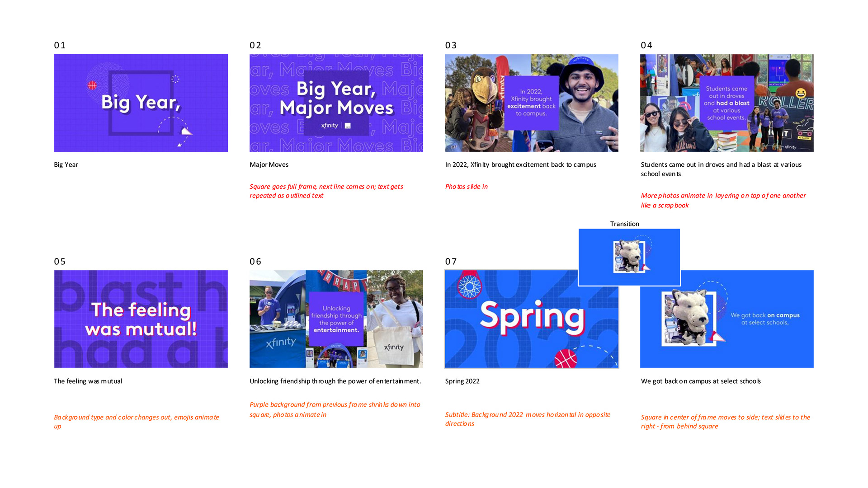The width and height of the screenshot is (868, 488).
Task: Click the white paper plane icon in frame 01
Action: tap(186, 131)
